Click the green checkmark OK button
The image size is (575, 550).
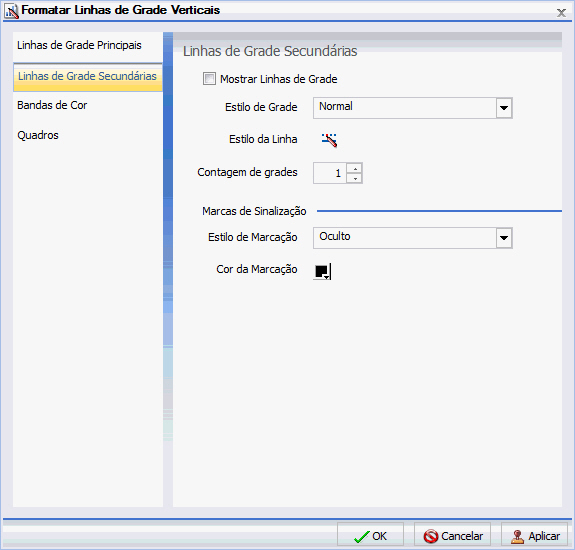click(x=370, y=536)
